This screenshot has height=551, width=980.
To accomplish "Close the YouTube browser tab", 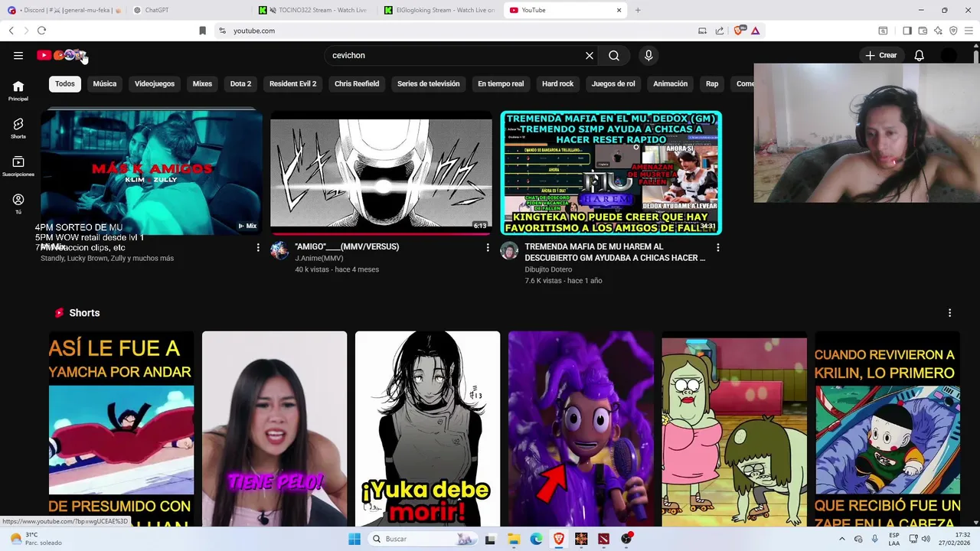I will coord(619,10).
